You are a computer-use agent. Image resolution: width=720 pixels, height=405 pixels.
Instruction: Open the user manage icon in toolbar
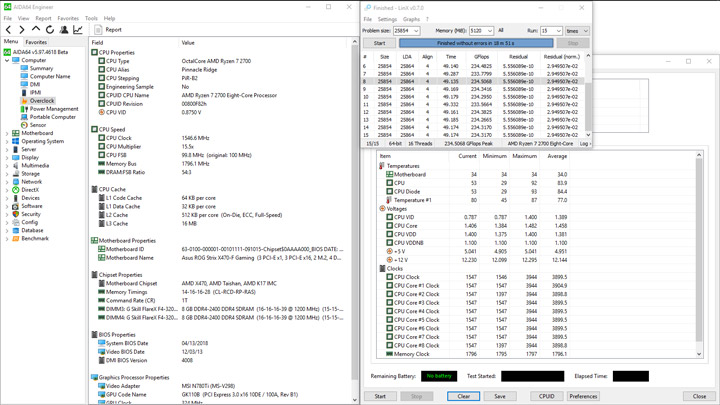[64, 30]
